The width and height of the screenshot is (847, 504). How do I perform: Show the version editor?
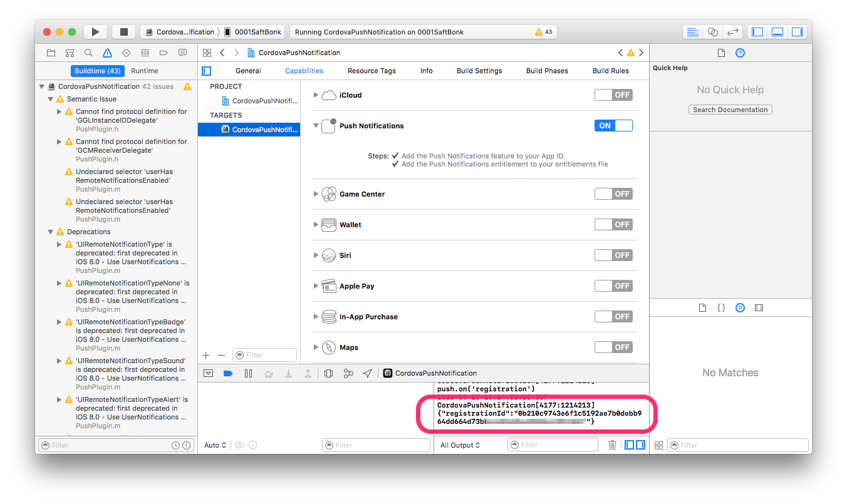(x=732, y=32)
